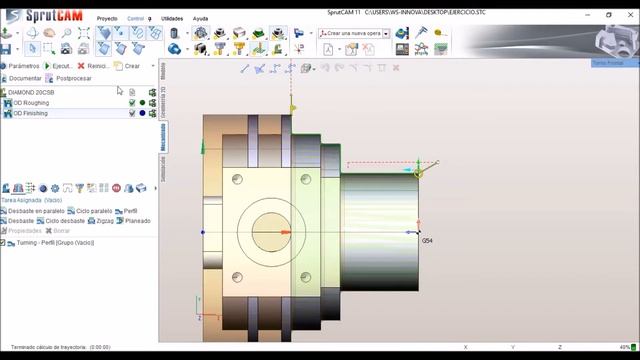Image resolution: width=640 pixels, height=360 pixels.
Task: Click the yellow tape measure icon
Action: pyautogui.click(x=440, y=33)
